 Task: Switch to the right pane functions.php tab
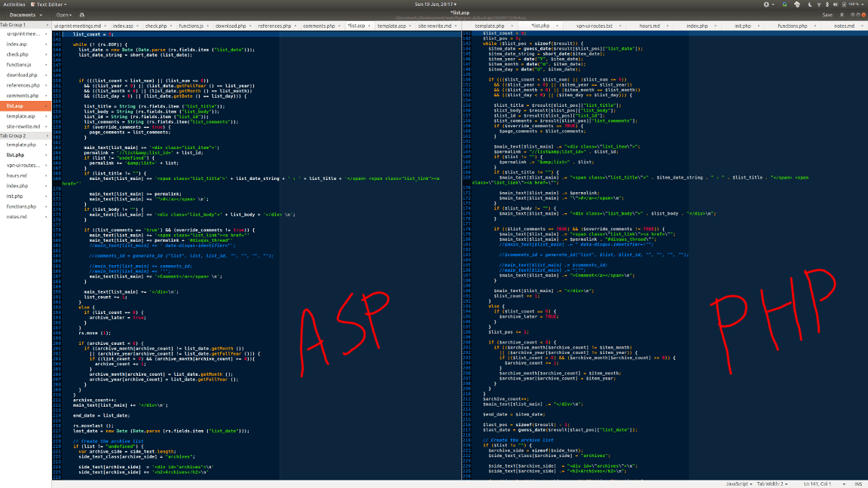point(792,26)
